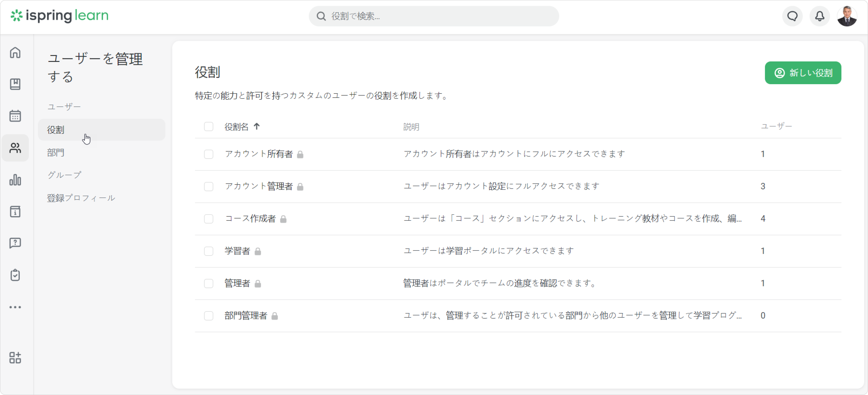Open the 学習者 role
The width and height of the screenshot is (868, 395).
tap(237, 251)
